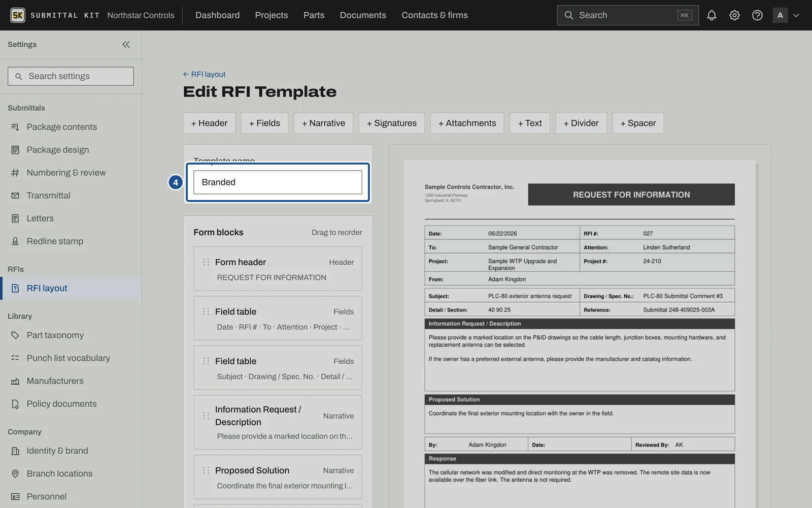Open the help question mark icon
The image size is (812, 508).
click(x=757, y=15)
